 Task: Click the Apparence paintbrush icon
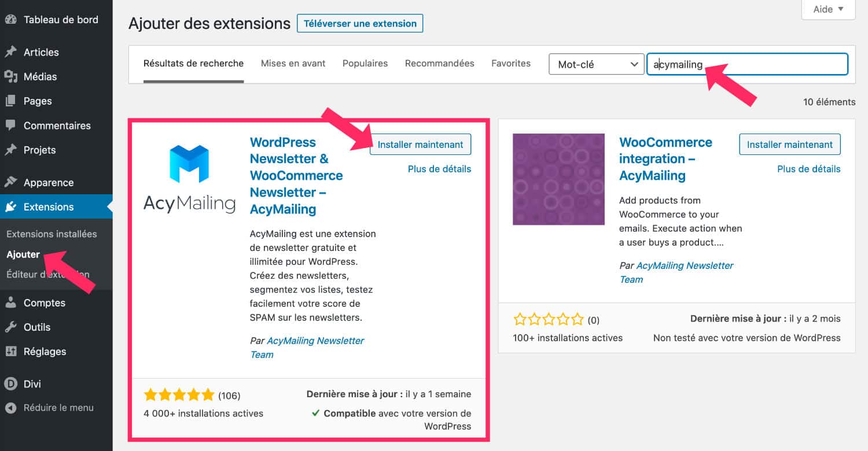10,182
